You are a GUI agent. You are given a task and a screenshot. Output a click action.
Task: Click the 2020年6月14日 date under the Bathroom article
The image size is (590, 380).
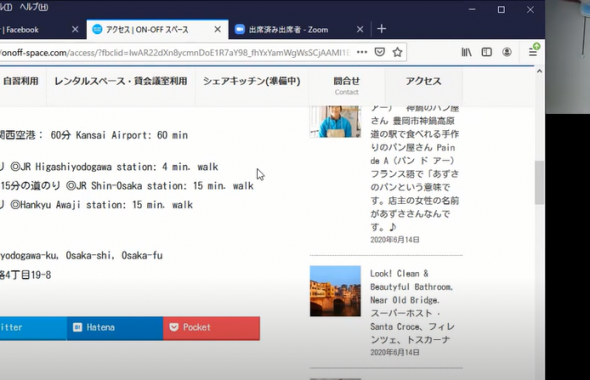[x=395, y=353]
